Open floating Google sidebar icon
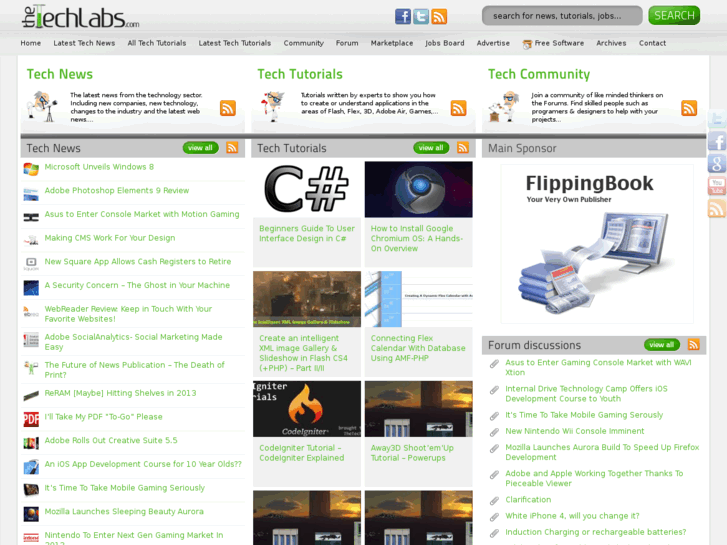 [717, 163]
